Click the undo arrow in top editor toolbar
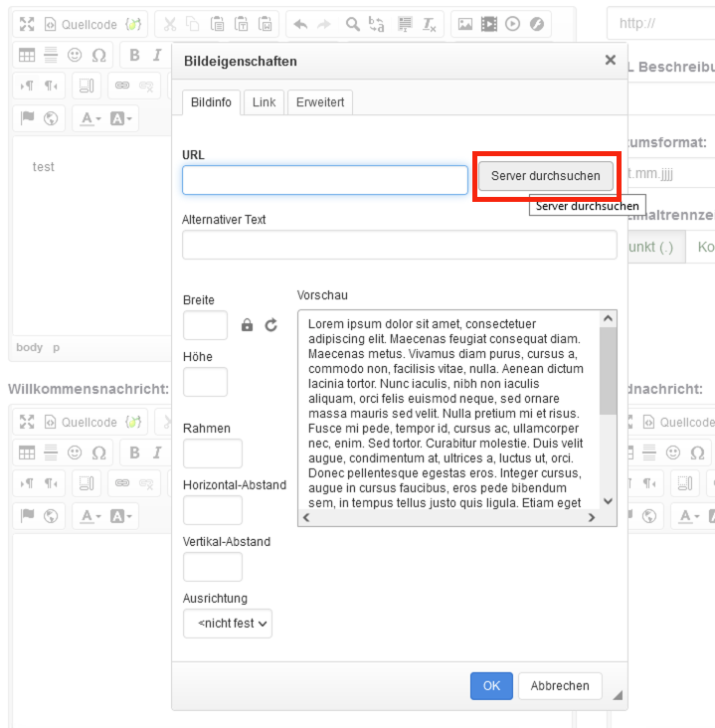This screenshot has height=728, width=715. point(301,24)
